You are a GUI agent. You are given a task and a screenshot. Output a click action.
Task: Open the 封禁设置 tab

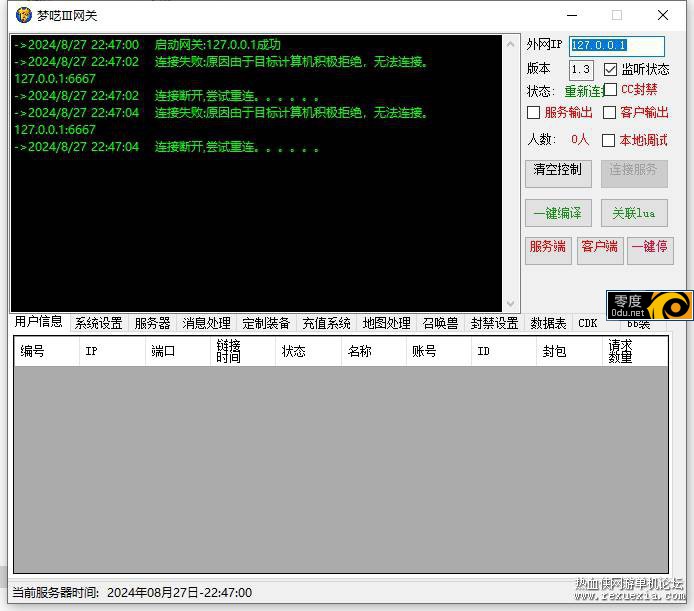[x=494, y=323]
